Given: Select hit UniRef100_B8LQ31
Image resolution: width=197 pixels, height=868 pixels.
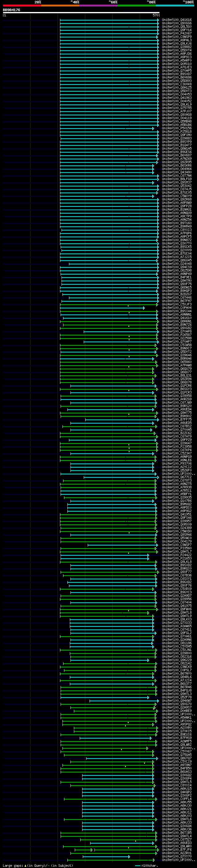Looking at the screenshot, I should point(177,376).
